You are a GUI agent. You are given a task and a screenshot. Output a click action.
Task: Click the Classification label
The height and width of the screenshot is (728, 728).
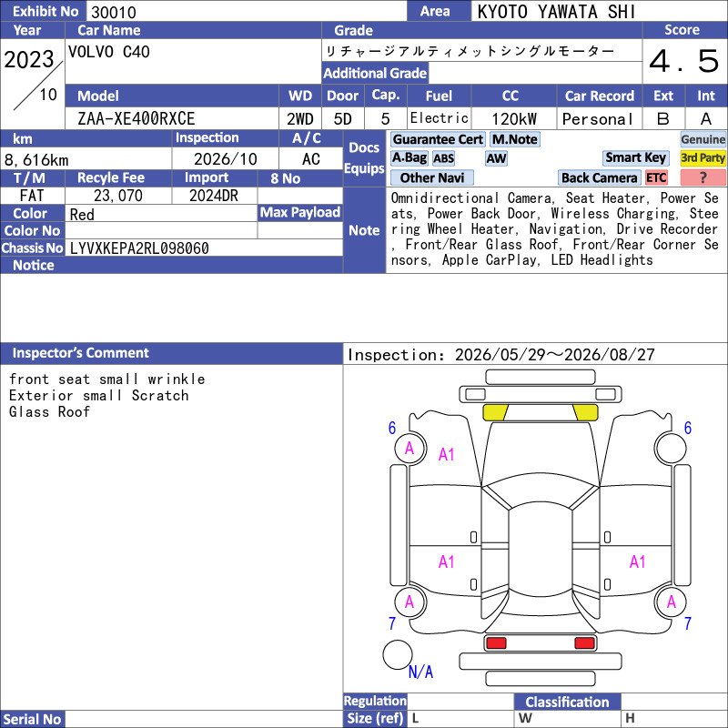[x=567, y=702]
